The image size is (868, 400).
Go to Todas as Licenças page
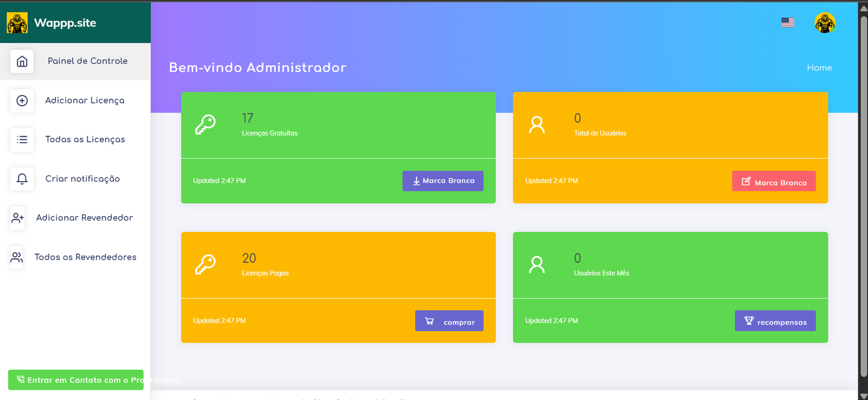click(85, 139)
